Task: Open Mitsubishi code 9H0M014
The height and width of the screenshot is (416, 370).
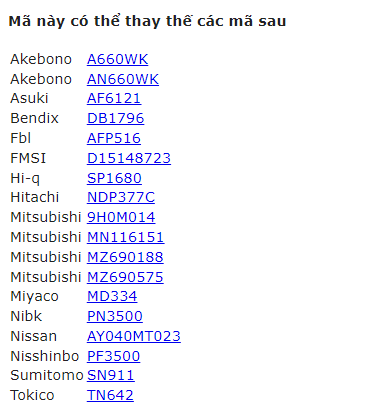Action: 121,217
